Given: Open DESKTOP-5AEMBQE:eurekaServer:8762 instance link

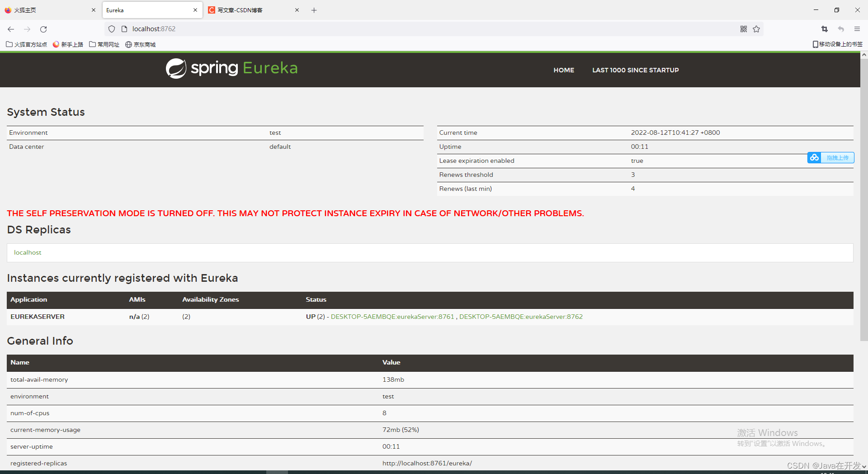Looking at the screenshot, I should tap(521, 317).
